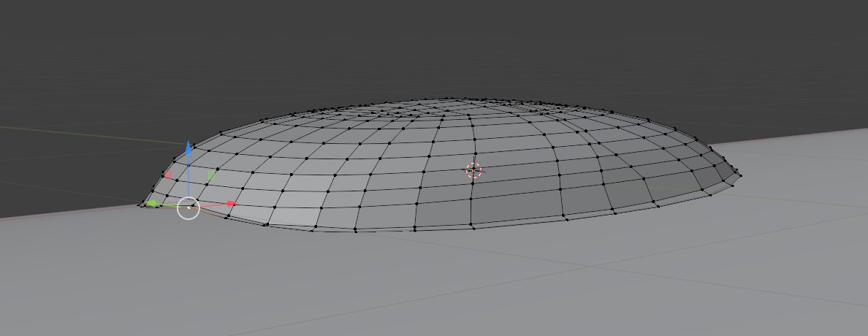Click the gray floor area below the dome
The height and width of the screenshot is (336, 868).
pyautogui.click(x=438, y=285)
